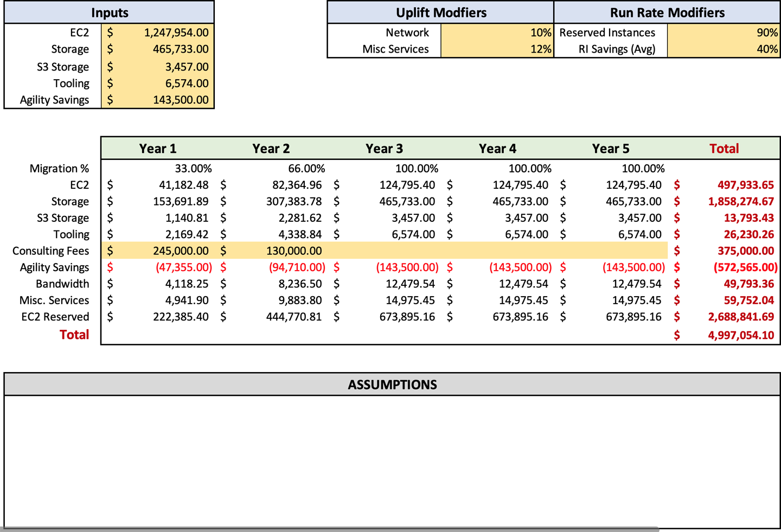
Task: Select Bandwidth total 49,793.36
Action: coord(748,284)
